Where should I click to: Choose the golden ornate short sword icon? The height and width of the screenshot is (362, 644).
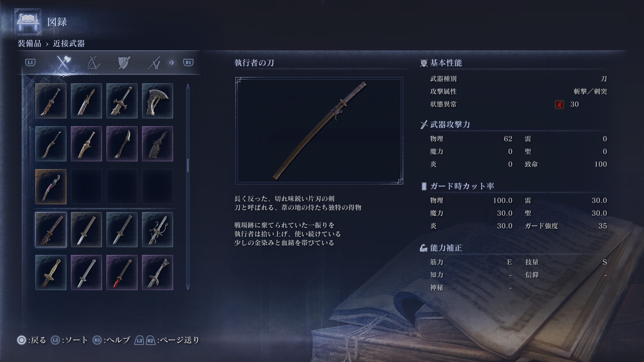coord(51,273)
